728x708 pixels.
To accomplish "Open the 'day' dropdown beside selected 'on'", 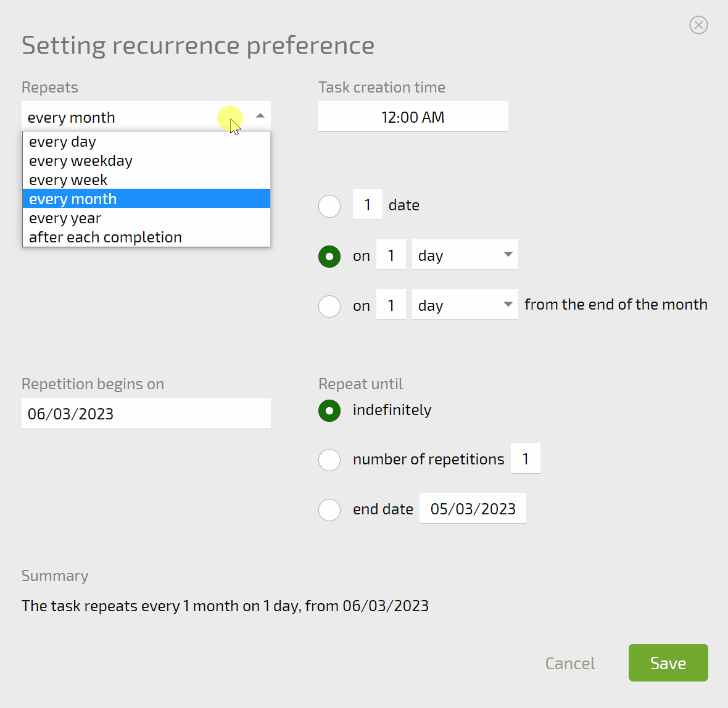I will (x=465, y=255).
